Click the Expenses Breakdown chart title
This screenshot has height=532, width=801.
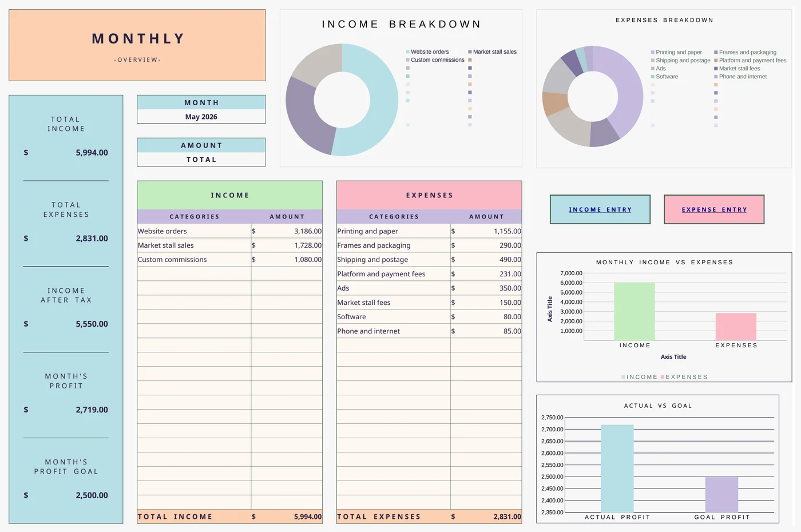point(664,20)
